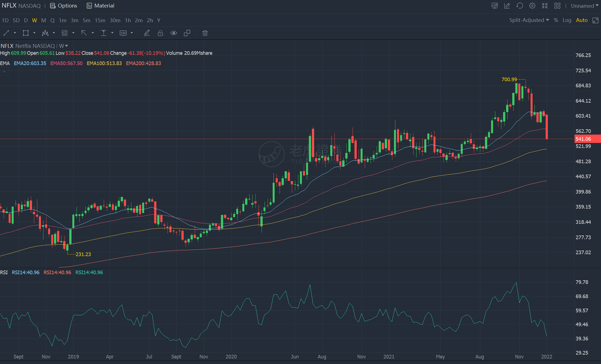Open the dropdown next to NFLX W label
601x364 pixels.
pos(66,46)
